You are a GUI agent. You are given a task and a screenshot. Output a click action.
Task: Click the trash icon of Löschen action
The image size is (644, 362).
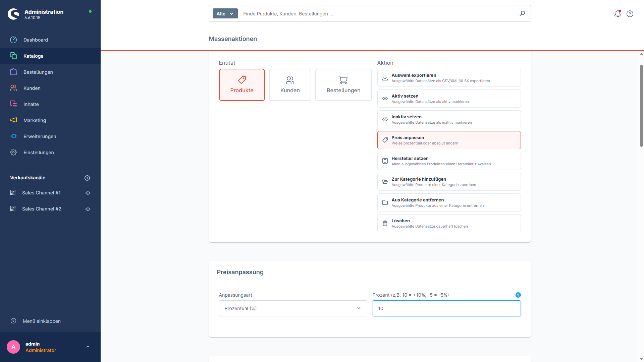pyautogui.click(x=385, y=223)
